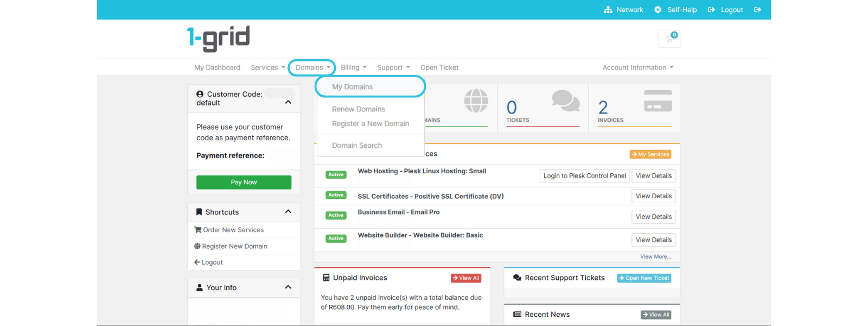
Task: Click the 1-grid logo
Action: tap(218, 39)
